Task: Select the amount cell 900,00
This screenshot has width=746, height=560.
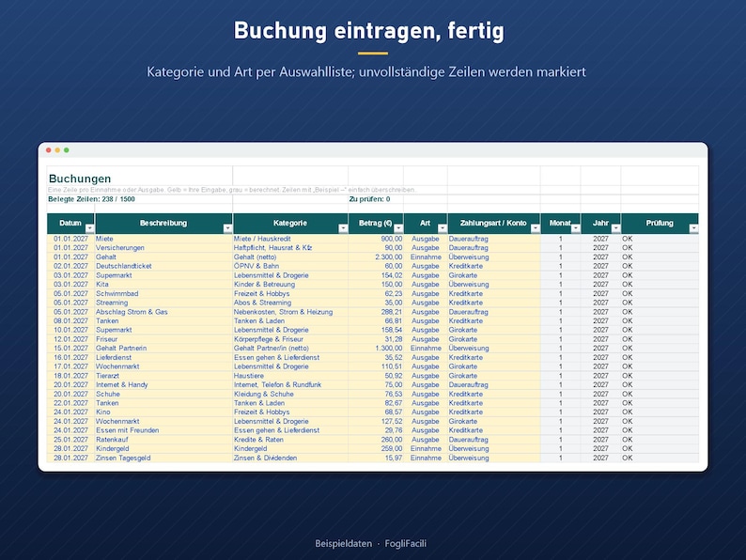Action: 376,239
